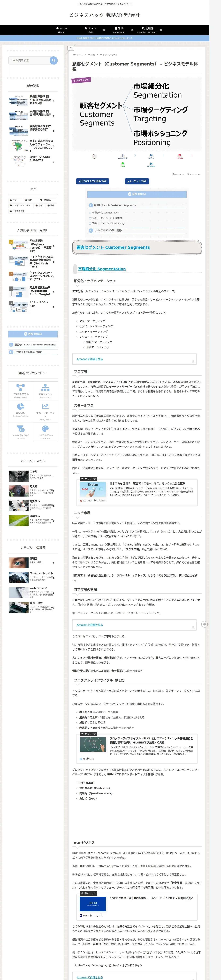Bookmark the article with Hatena B!

pos(151,156)
